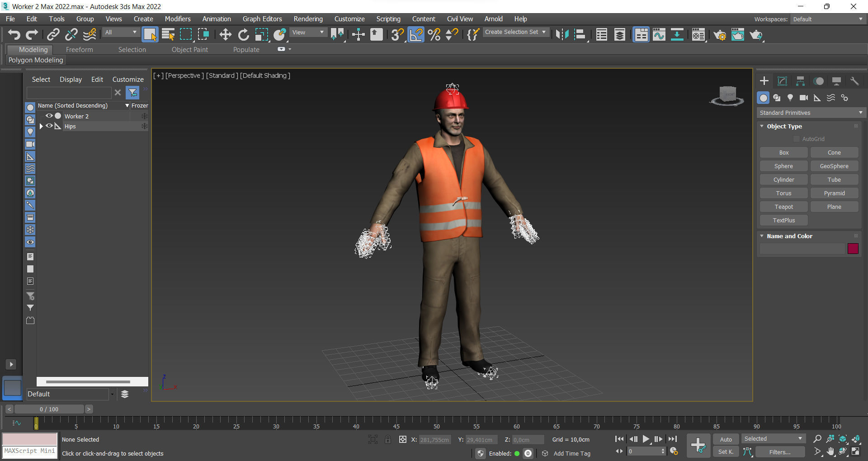Click the time slider 0 / 100 handle
The width and height of the screenshot is (868, 461).
49,409
